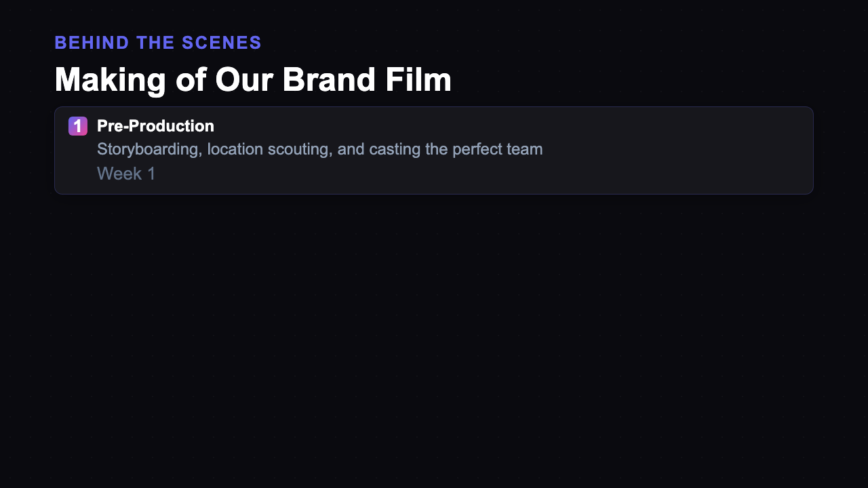Collapse the first timeline stage card
Screen dimensions: 868x488
[433, 150]
